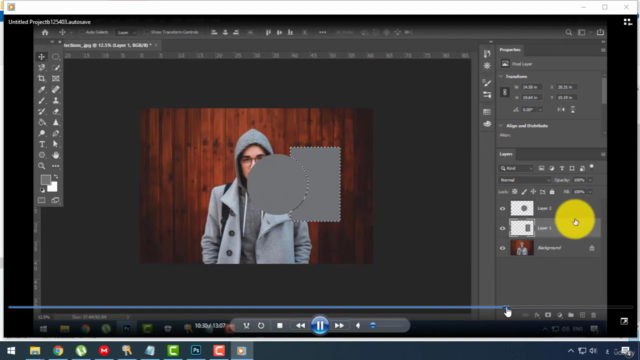Toggle lock all padlock icon
The height and width of the screenshot is (360, 640).
552,192
